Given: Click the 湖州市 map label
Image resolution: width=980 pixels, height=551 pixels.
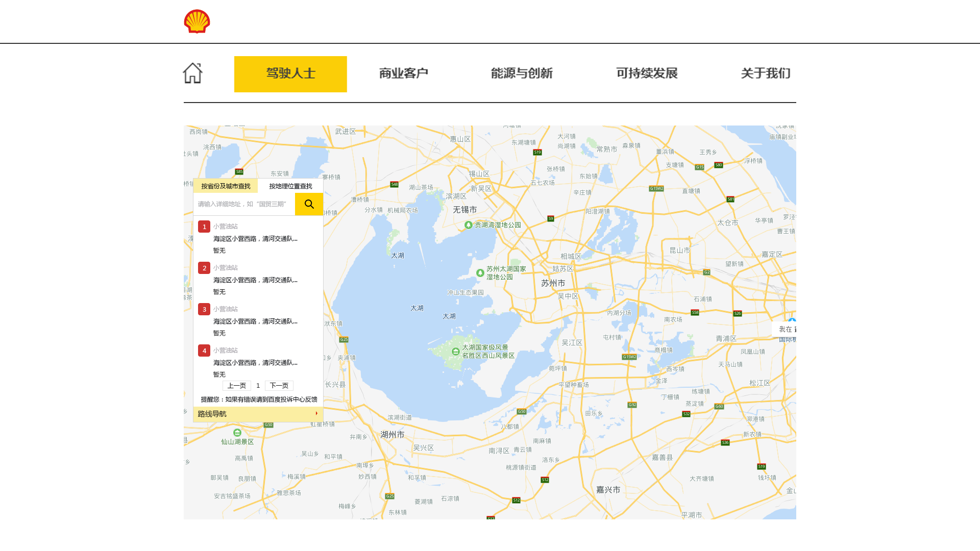Looking at the screenshot, I should [393, 435].
